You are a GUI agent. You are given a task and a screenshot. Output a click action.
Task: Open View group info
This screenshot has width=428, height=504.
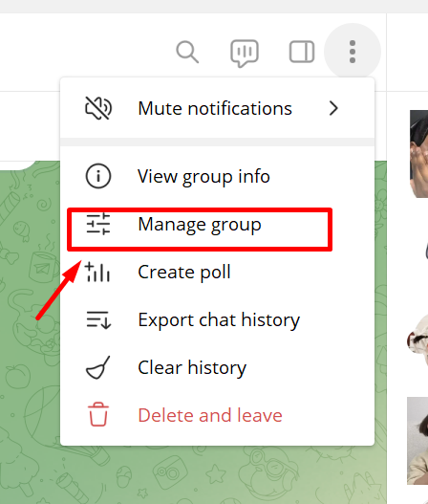coord(218,176)
